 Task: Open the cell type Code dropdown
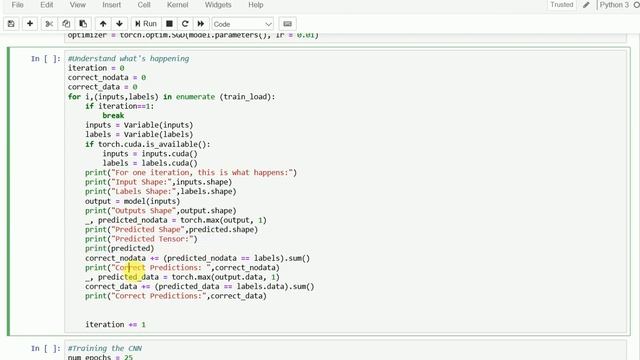coord(242,24)
